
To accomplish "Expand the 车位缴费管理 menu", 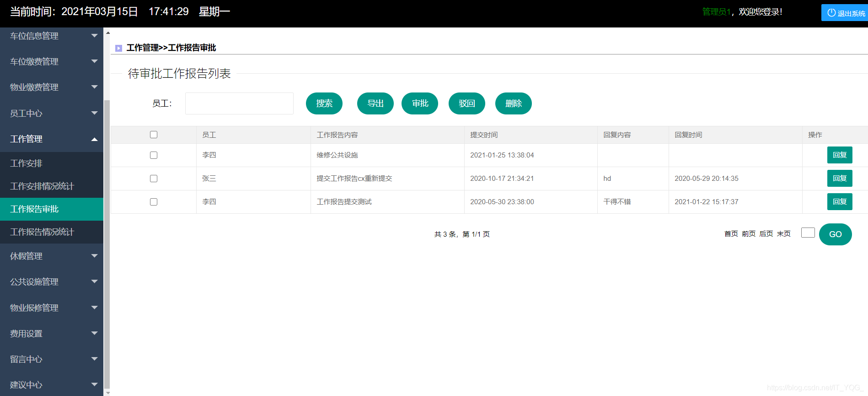I will point(52,61).
